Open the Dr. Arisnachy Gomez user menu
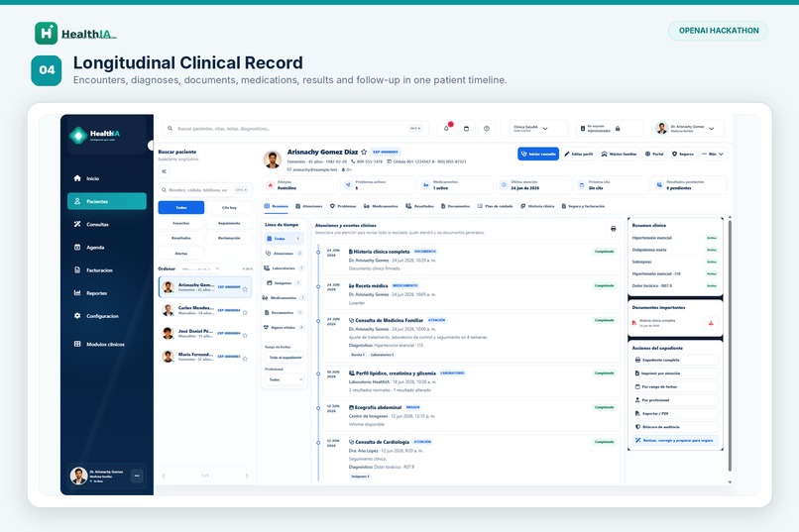 (x=687, y=128)
